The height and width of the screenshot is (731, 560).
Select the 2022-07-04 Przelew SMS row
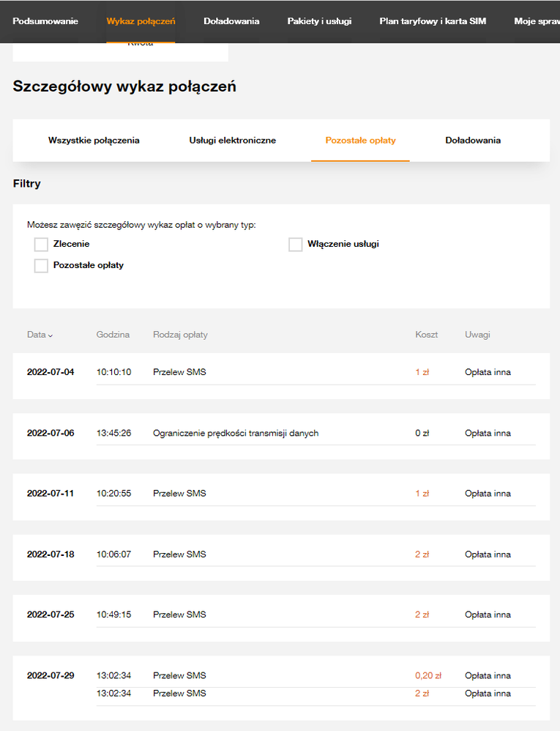[179, 372]
